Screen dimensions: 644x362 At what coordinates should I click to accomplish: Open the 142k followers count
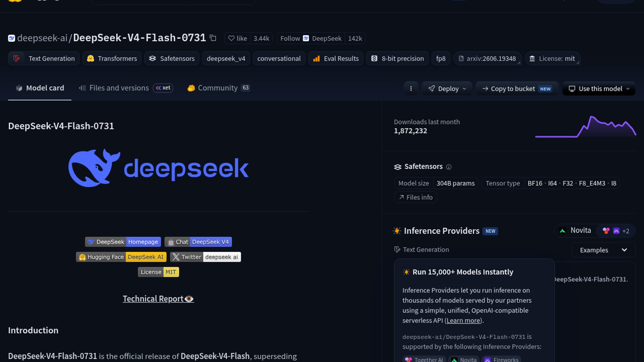[355, 38]
